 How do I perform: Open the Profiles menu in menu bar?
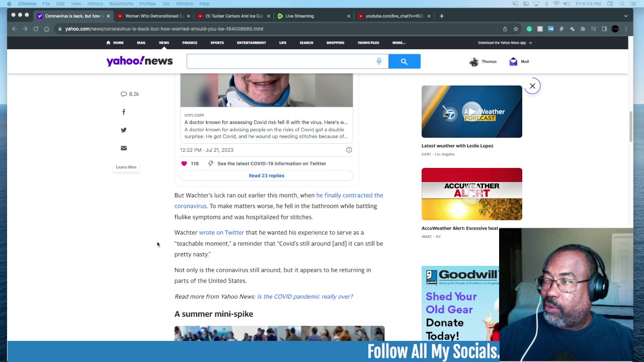tap(147, 4)
